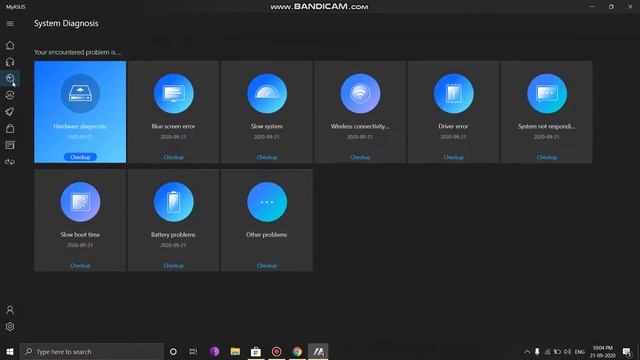This screenshot has width=640, height=360.
Task: Open the rocket sidebar icon
Action: point(10,112)
